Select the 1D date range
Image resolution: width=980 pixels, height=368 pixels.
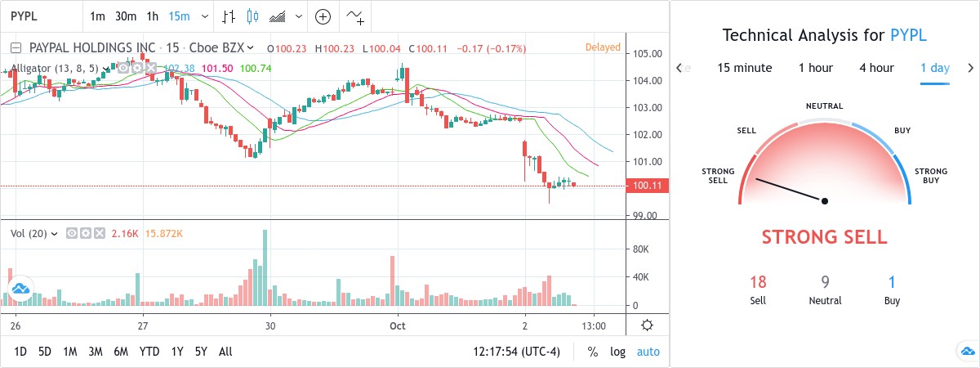tap(21, 352)
